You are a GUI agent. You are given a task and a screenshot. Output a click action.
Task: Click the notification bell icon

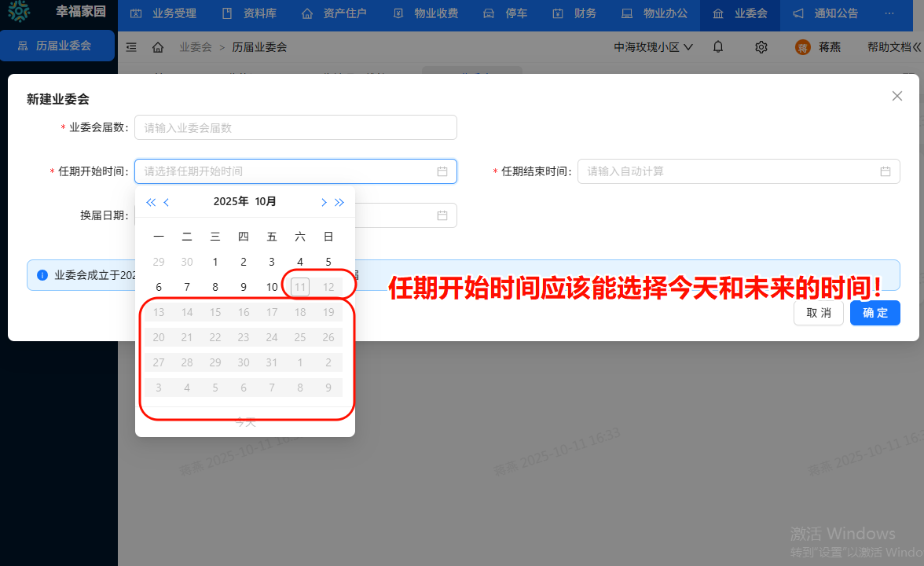718,47
